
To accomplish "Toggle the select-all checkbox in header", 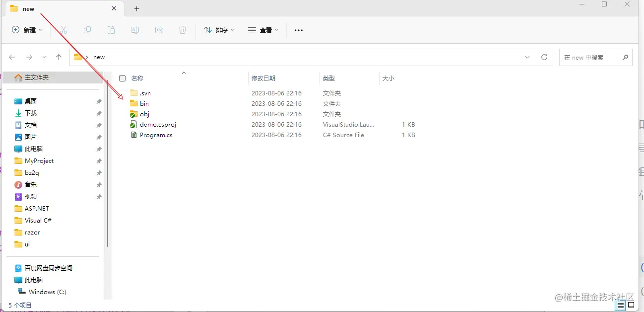I will [x=122, y=78].
